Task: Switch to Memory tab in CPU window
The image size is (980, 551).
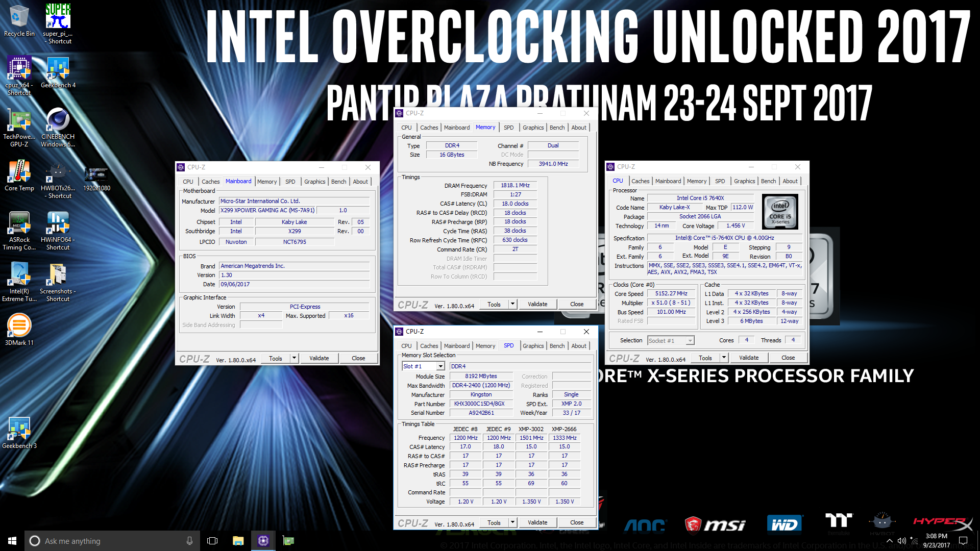Action: (x=697, y=181)
